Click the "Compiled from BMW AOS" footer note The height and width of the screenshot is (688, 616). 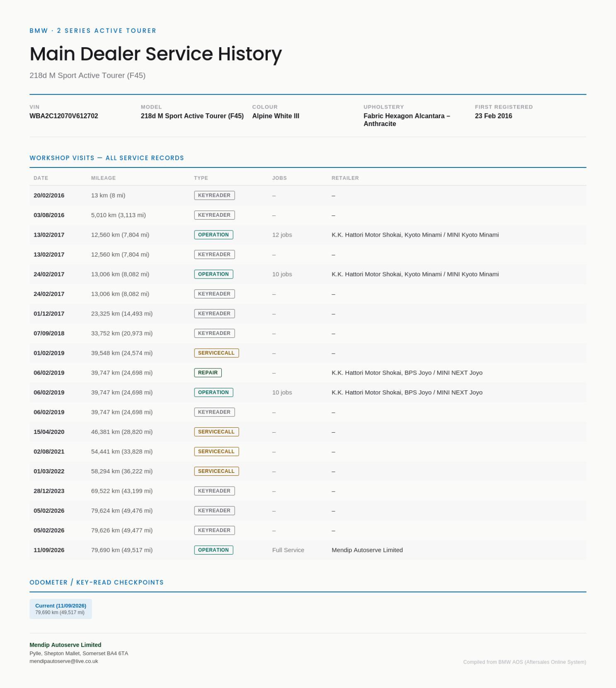[x=525, y=662]
